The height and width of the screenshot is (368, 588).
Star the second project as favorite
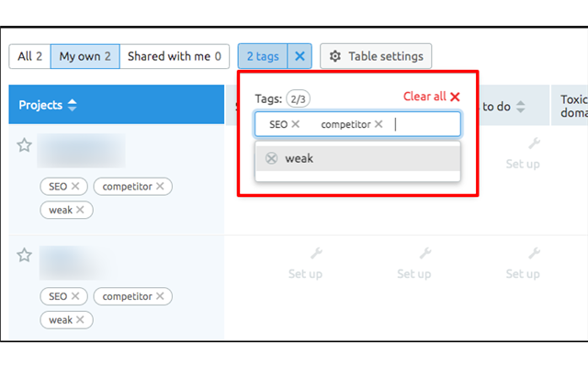25,255
